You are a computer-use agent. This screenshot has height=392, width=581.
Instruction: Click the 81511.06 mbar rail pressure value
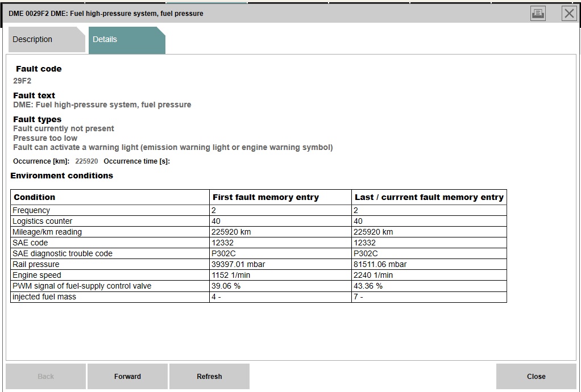pos(380,264)
